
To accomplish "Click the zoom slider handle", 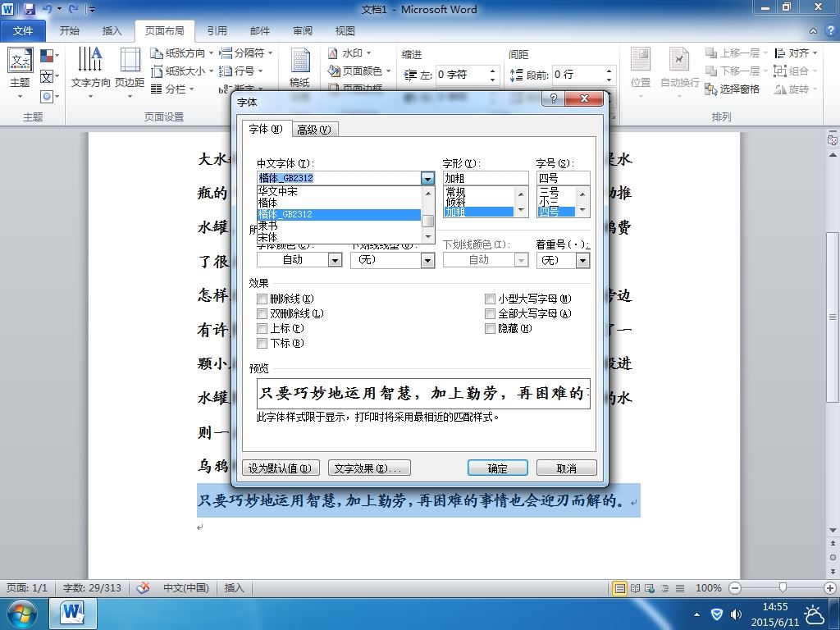I will (783, 587).
